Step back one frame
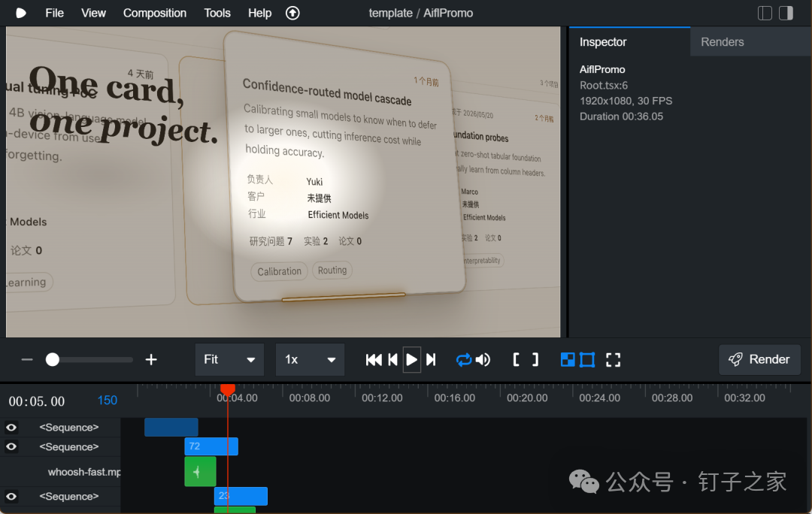812x514 pixels. (x=393, y=360)
